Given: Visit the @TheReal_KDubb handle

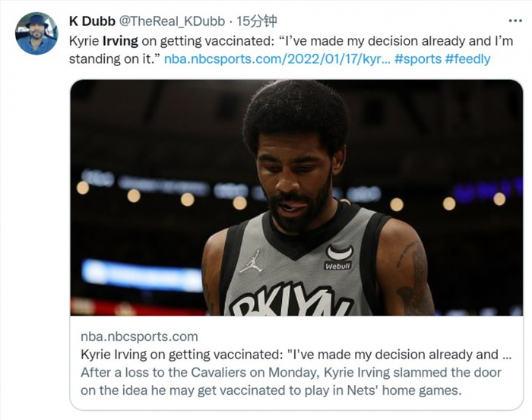Looking at the screenshot, I should click(x=171, y=20).
